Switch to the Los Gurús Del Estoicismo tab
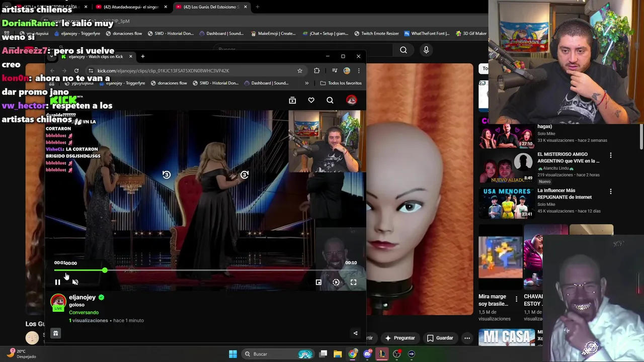The width and height of the screenshot is (644, 362). [209, 7]
